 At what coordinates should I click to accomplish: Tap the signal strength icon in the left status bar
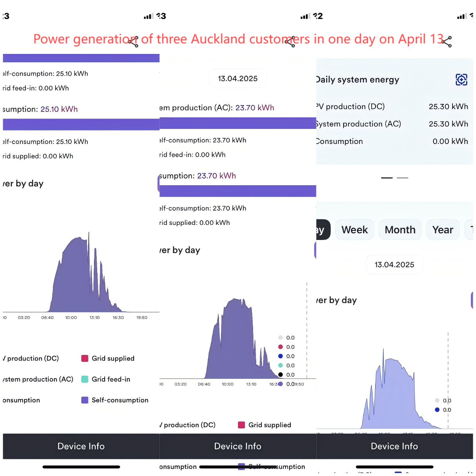coord(148,16)
